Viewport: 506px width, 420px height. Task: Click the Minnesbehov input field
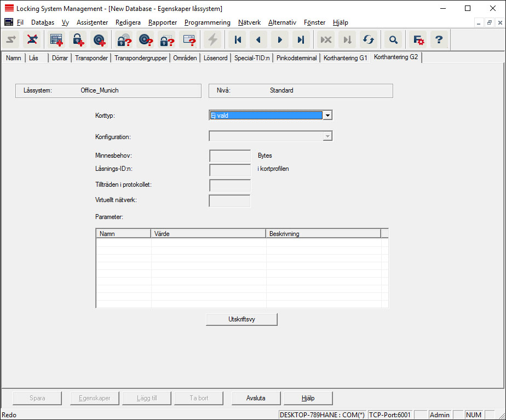[230, 156]
